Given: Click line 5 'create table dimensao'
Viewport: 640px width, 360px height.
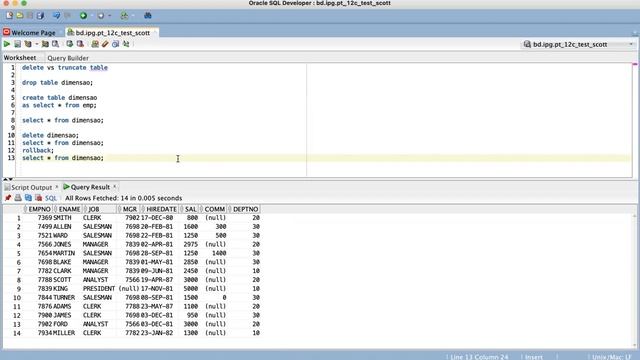Looking at the screenshot, I should click(x=60, y=98).
